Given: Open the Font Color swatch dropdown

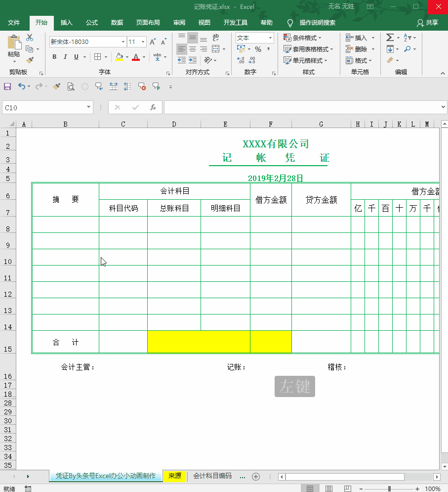Looking at the screenshot, I should pyautogui.click(x=143, y=58).
